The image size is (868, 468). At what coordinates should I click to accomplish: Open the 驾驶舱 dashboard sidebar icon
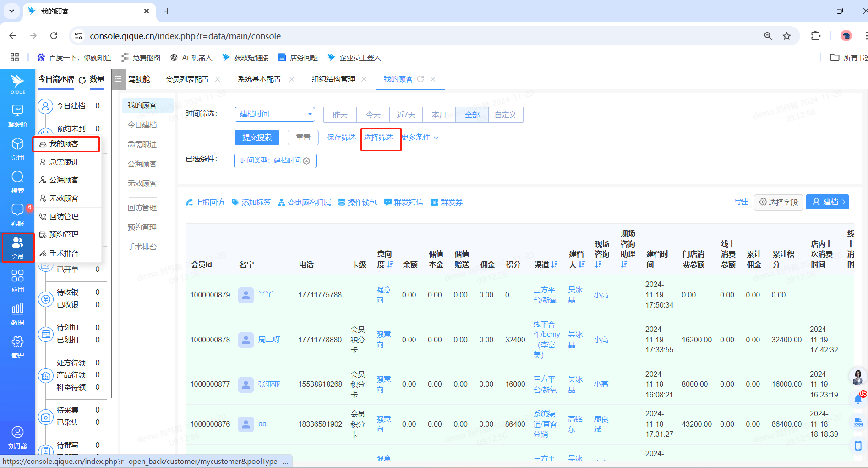point(17,116)
